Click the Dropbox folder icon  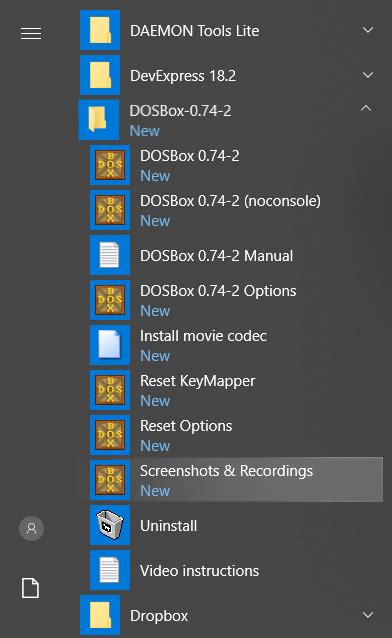click(x=100, y=615)
